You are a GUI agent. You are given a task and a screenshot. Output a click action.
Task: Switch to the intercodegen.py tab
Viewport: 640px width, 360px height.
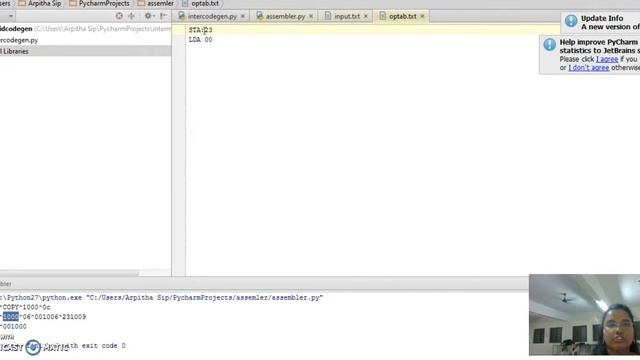coord(212,16)
